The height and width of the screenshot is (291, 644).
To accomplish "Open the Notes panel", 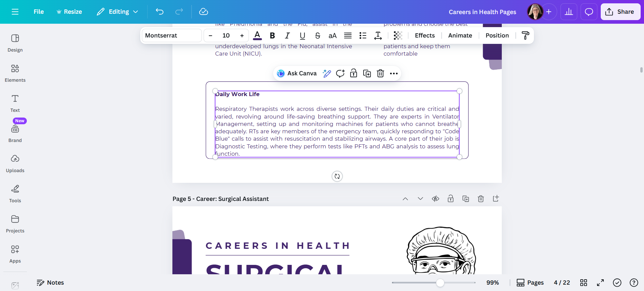I will pyautogui.click(x=50, y=283).
